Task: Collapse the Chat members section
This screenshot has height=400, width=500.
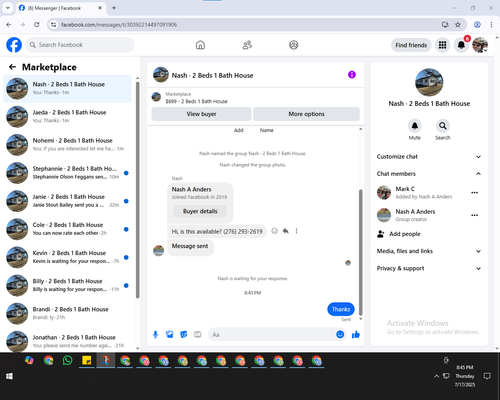Action: coord(429,174)
